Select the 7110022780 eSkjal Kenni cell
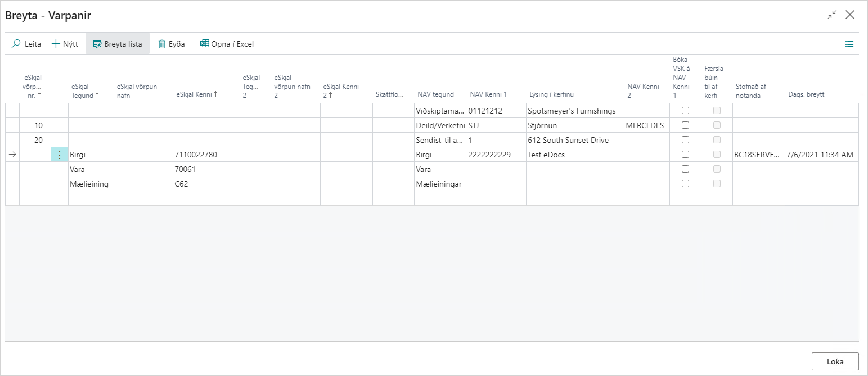 pyautogui.click(x=206, y=155)
